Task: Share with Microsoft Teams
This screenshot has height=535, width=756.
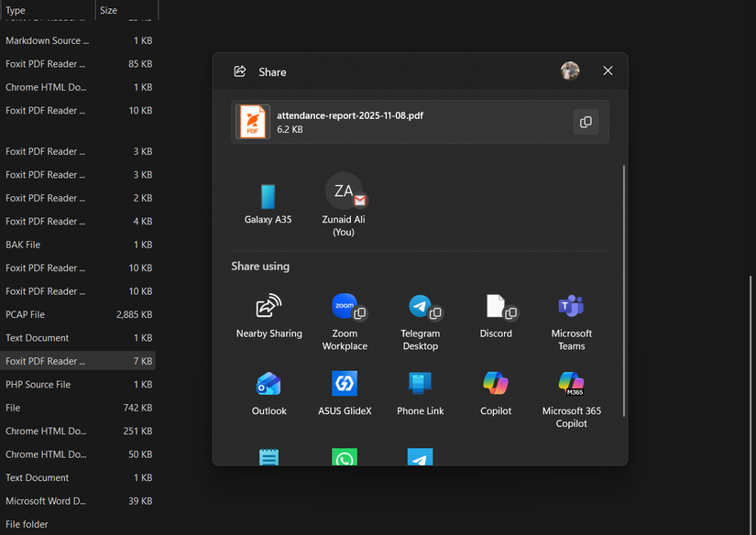Action: coord(571,322)
